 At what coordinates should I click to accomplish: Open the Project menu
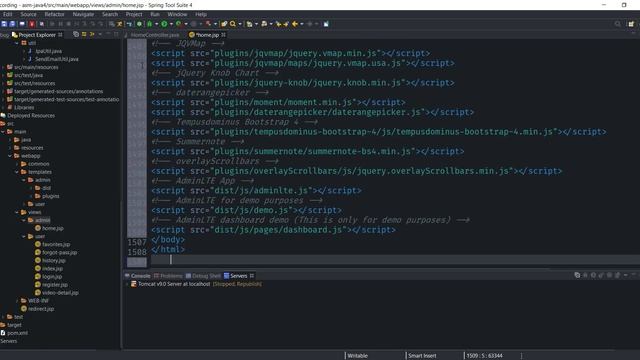(x=134, y=14)
